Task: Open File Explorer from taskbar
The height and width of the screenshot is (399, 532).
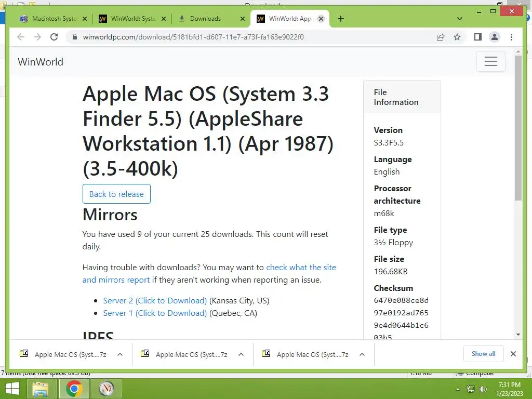Action: (x=40, y=389)
